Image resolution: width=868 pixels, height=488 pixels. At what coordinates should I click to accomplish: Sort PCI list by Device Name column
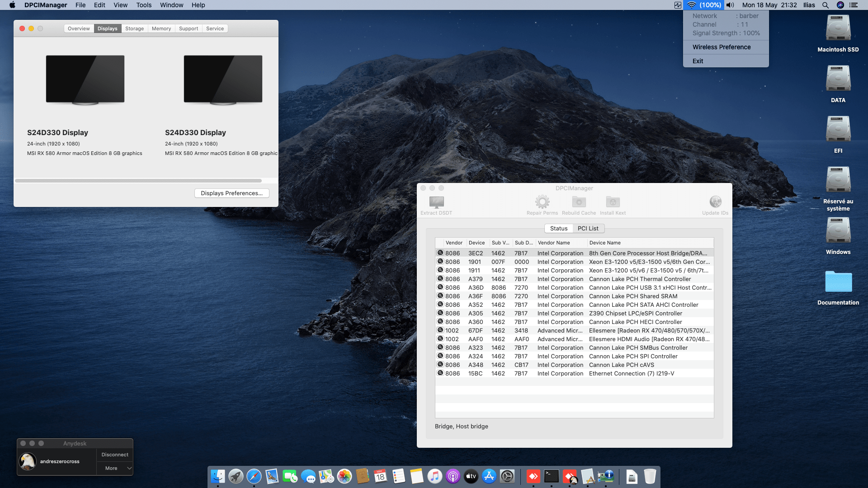650,243
